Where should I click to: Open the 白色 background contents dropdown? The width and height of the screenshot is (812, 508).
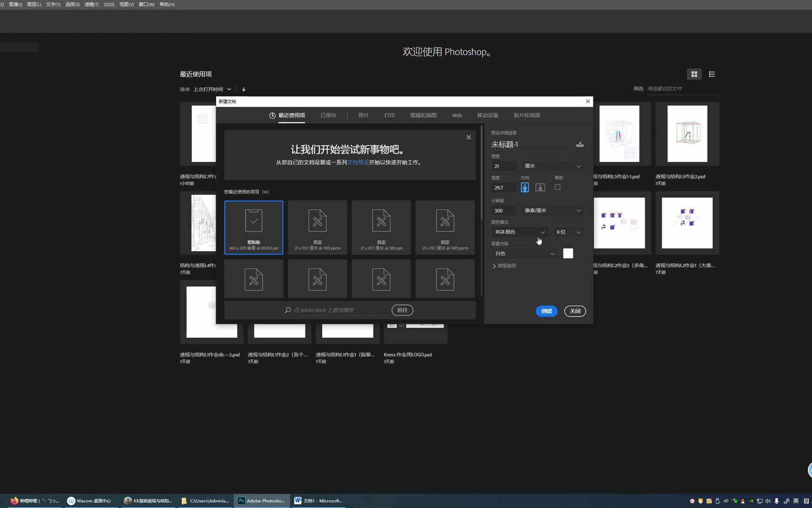click(x=525, y=254)
